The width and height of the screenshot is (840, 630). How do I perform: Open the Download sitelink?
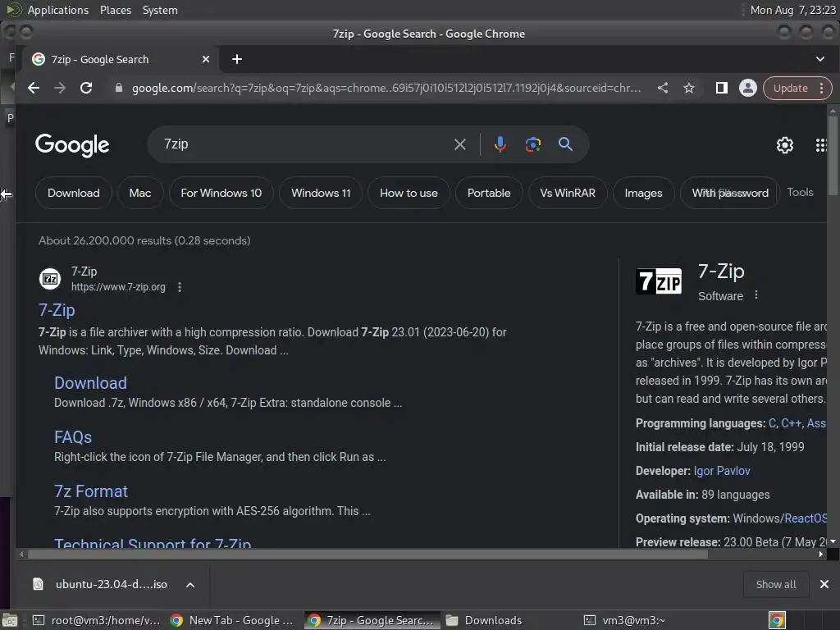coord(90,383)
